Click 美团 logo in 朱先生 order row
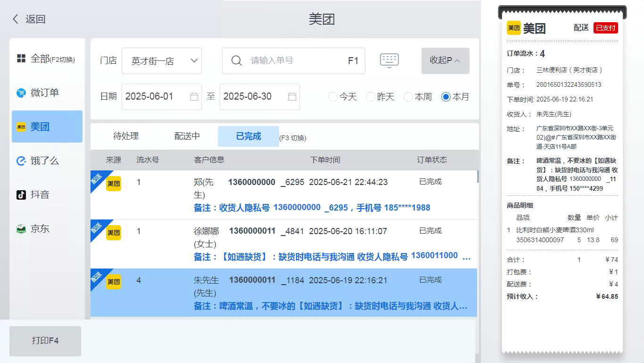This screenshot has width=644, height=363. click(114, 282)
